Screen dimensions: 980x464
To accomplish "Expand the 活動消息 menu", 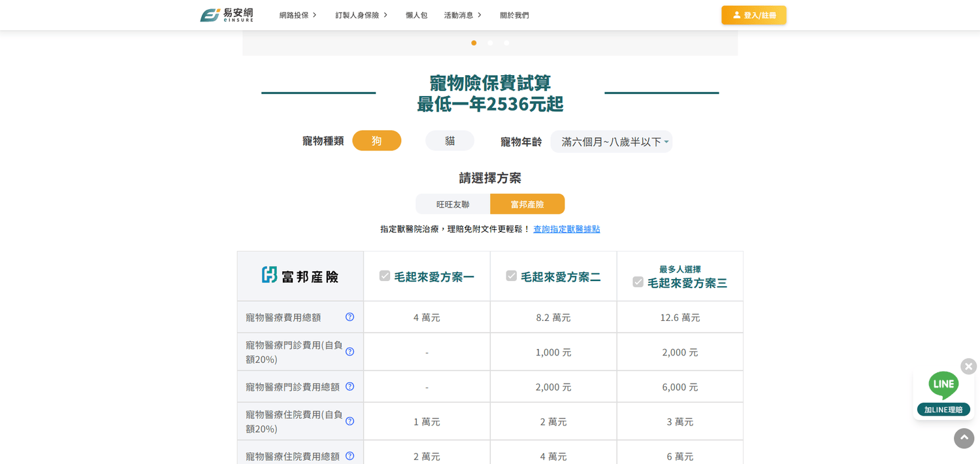I will click(x=463, y=15).
